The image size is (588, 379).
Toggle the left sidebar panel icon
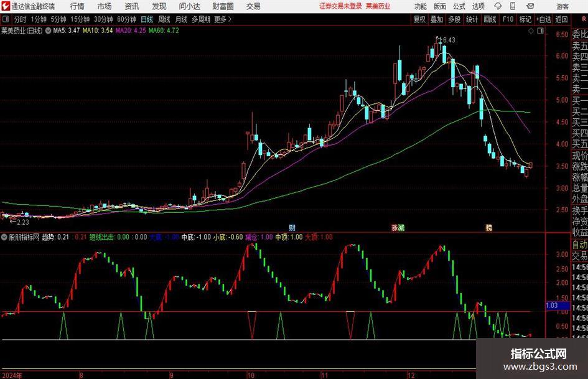[6, 19]
